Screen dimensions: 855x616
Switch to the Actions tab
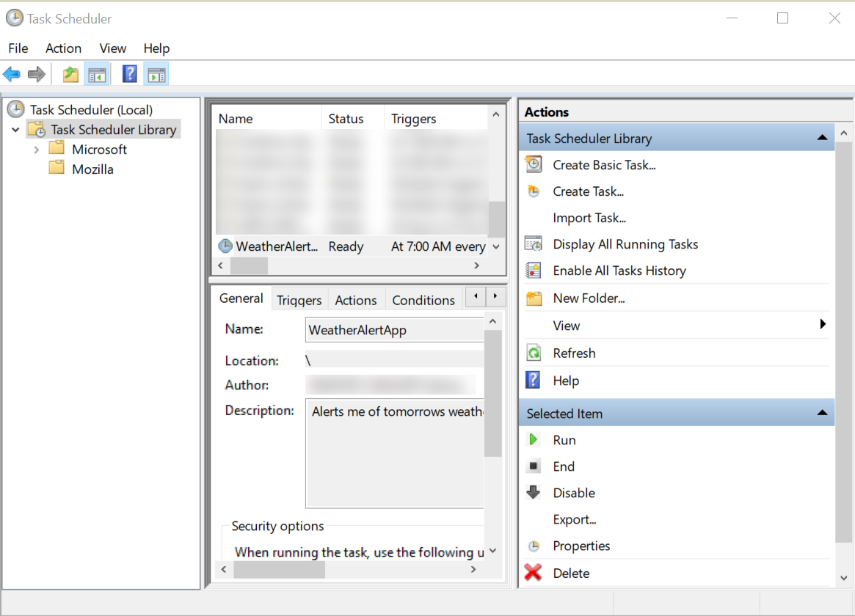coord(356,300)
